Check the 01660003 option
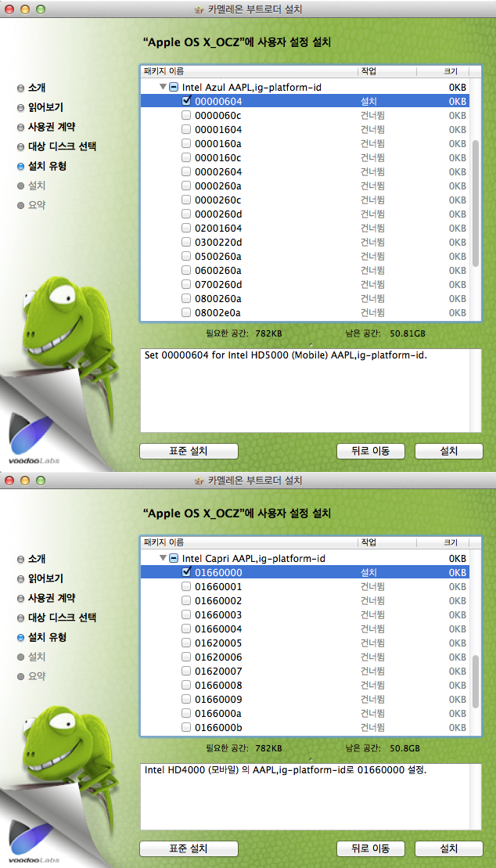Image resolution: width=496 pixels, height=868 pixels. [186, 614]
